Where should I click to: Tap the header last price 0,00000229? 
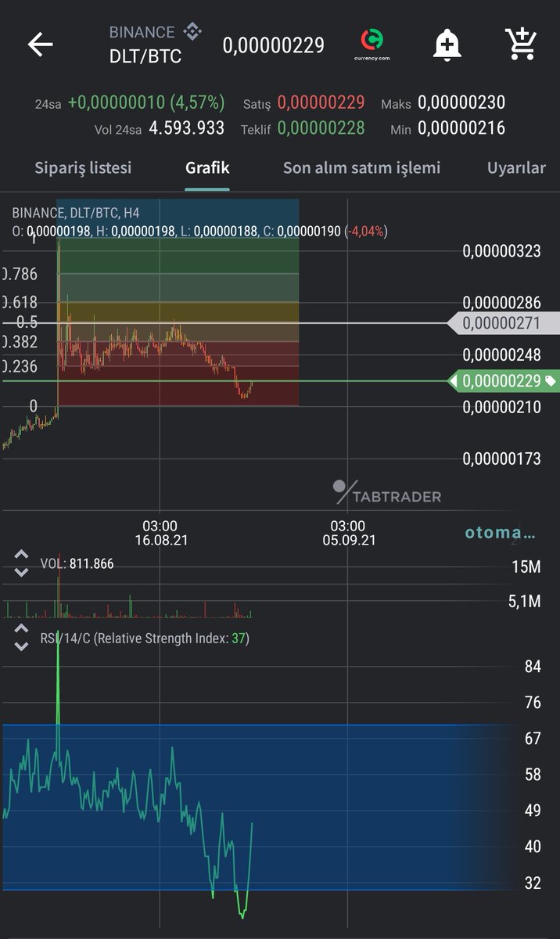pyautogui.click(x=273, y=45)
